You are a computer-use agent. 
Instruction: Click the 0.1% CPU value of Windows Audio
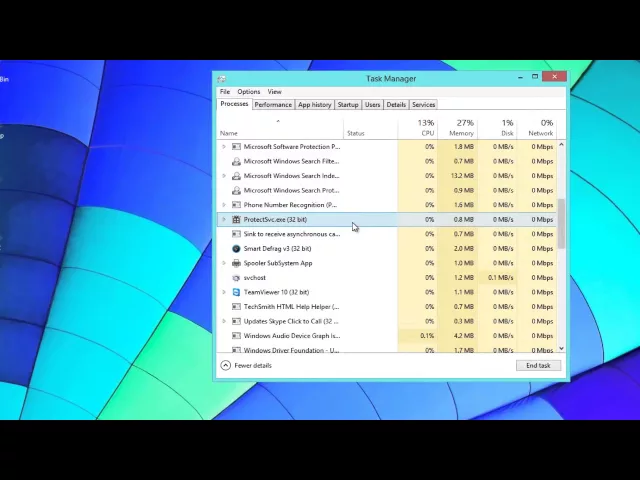[x=427, y=336]
